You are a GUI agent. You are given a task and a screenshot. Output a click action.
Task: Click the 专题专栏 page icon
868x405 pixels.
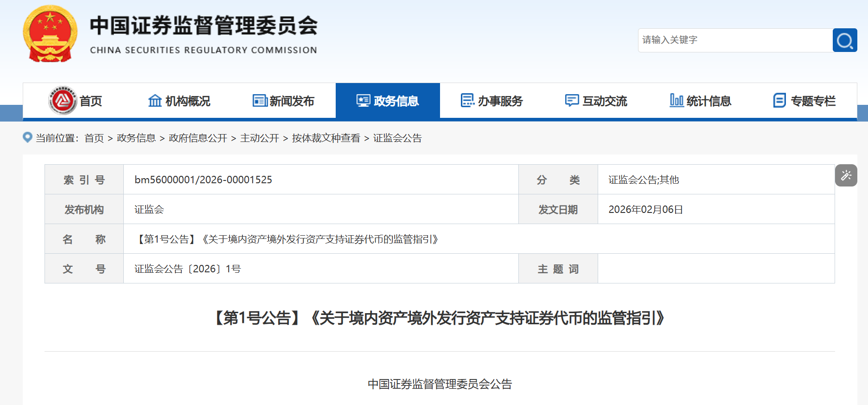(780, 100)
